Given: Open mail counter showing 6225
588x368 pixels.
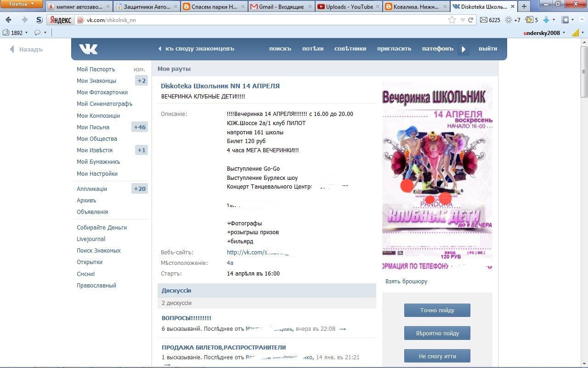Looking at the screenshot, I should (x=490, y=20).
